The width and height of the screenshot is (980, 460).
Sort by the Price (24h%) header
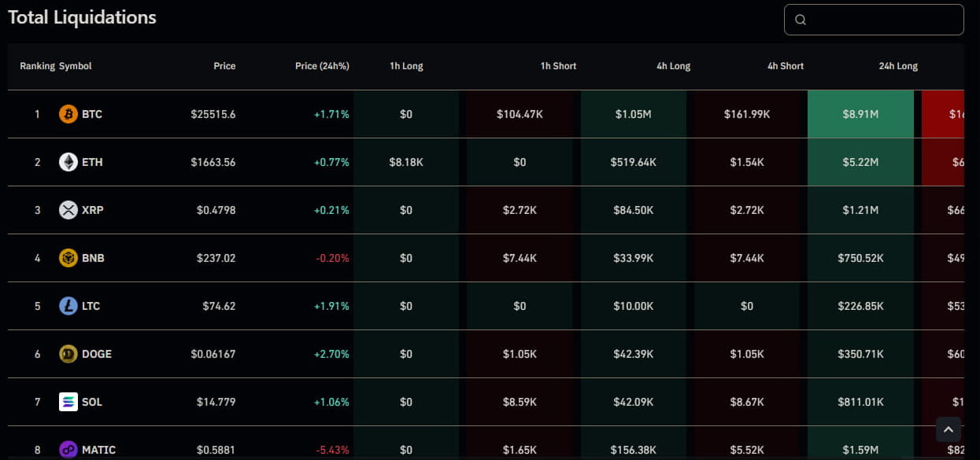coord(322,66)
